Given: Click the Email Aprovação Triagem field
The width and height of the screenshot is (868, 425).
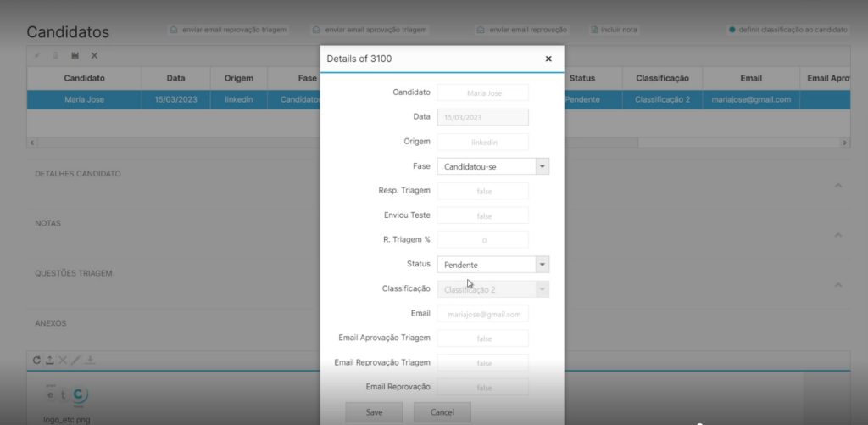Looking at the screenshot, I should click(x=482, y=338).
